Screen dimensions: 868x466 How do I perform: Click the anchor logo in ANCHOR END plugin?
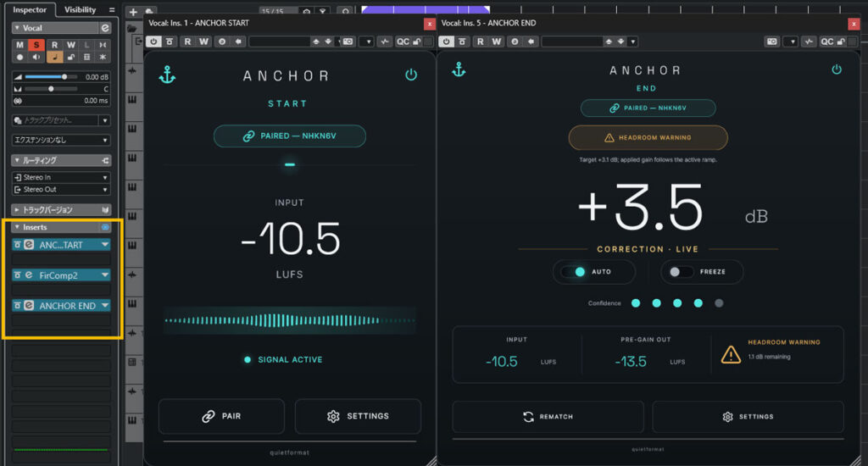(x=459, y=69)
